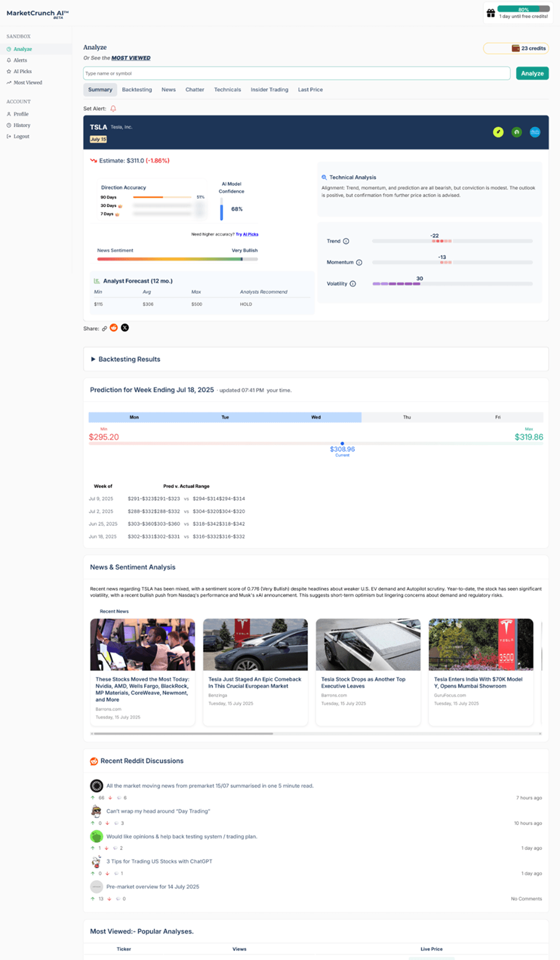Click the Trend info icon
The image size is (560, 960).
click(x=346, y=241)
